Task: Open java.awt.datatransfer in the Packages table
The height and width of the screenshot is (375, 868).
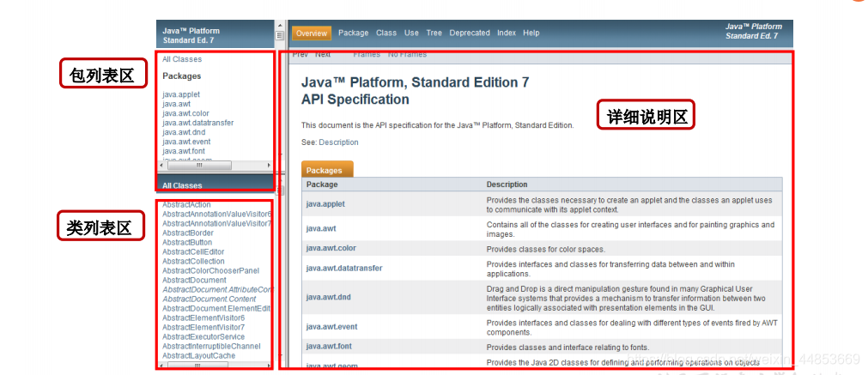Action: (344, 269)
